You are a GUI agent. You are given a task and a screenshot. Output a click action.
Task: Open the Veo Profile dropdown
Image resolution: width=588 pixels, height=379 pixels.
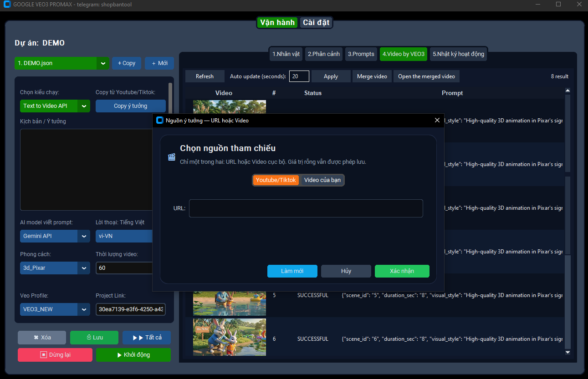(x=84, y=309)
